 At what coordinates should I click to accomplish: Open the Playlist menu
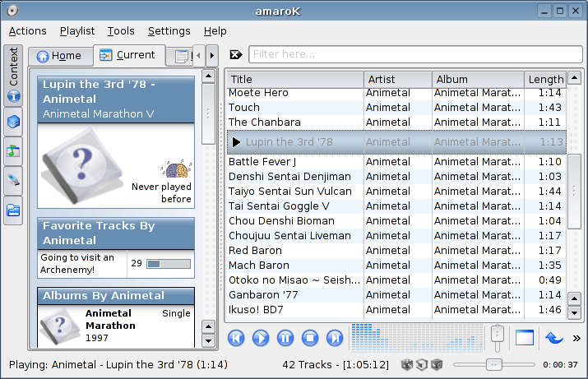77,31
